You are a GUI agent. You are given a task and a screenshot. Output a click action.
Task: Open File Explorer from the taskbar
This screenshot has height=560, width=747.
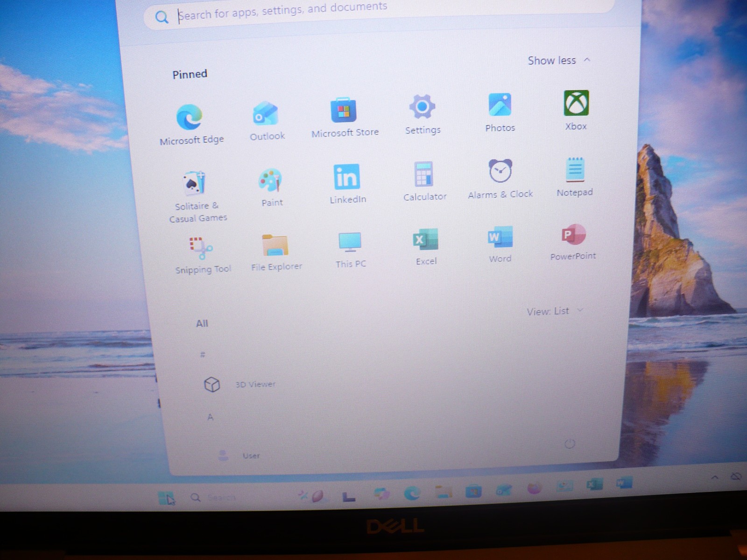point(444,491)
